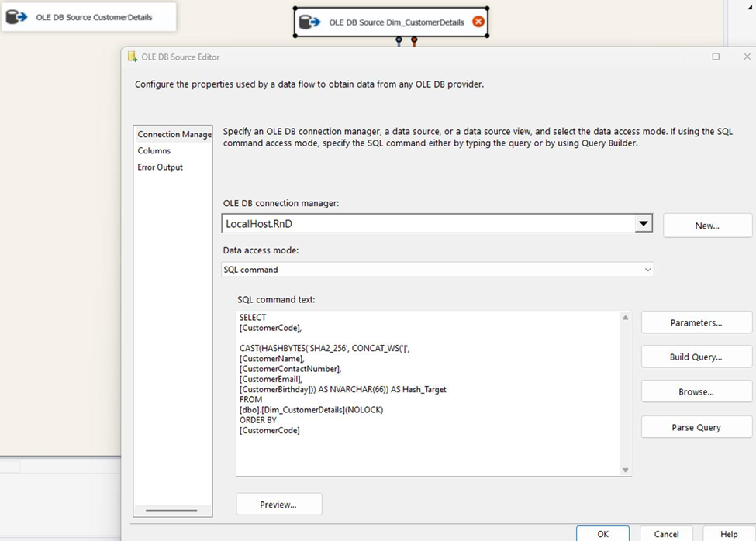Image resolution: width=756 pixels, height=541 pixels.
Task: Select the Connection Manager page
Action: 172,134
